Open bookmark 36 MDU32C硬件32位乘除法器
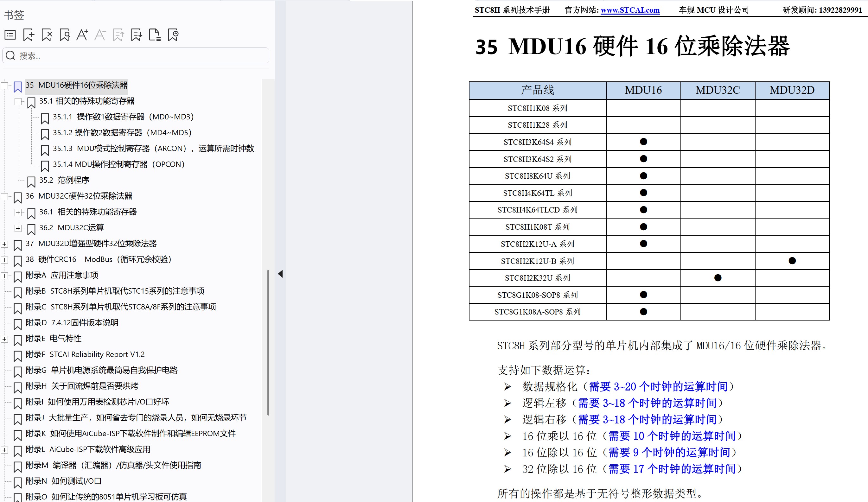Screen dimensions: 868x502 click(x=79, y=196)
